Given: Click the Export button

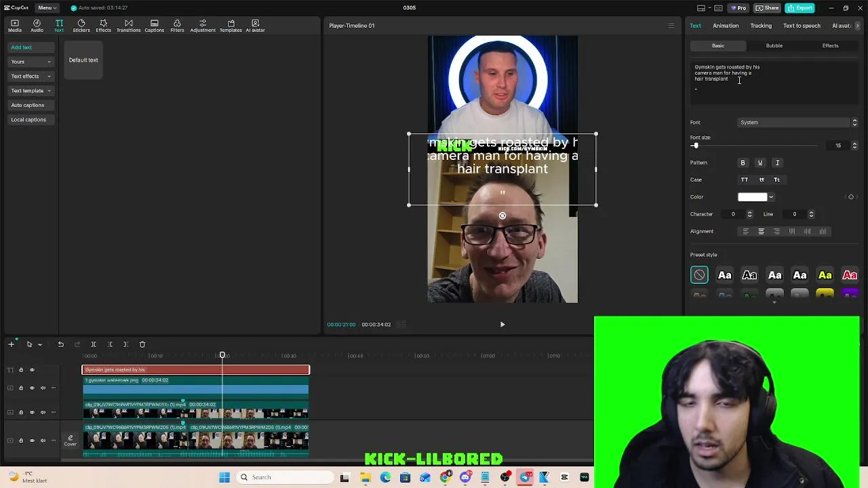Looking at the screenshot, I should (800, 7).
